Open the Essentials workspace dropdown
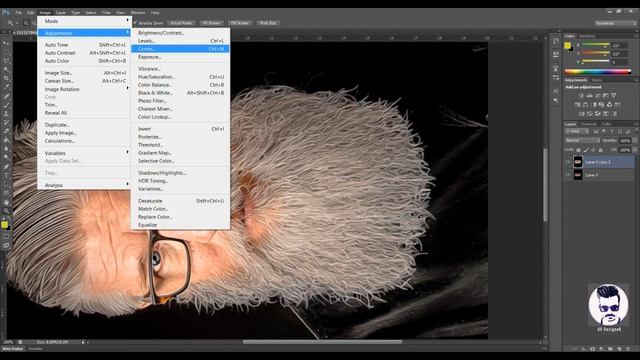The height and width of the screenshot is (360, 640). click(616, 23)
